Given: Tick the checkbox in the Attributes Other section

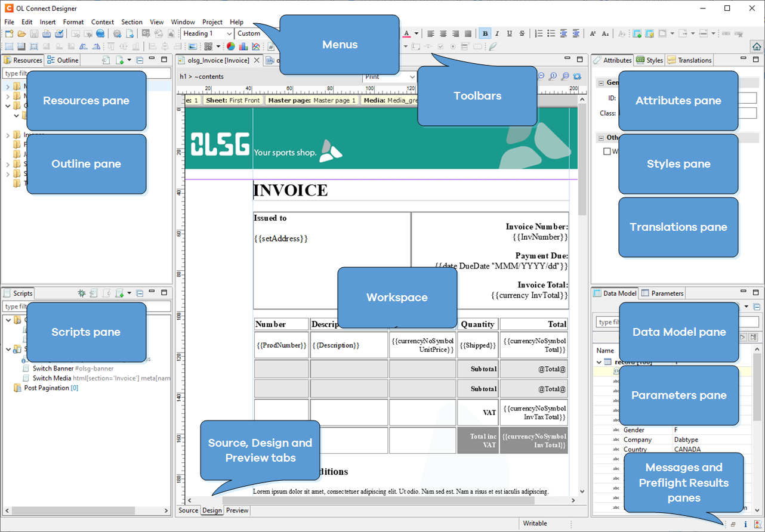Looking at the screenshot, I should coord(607,151).
